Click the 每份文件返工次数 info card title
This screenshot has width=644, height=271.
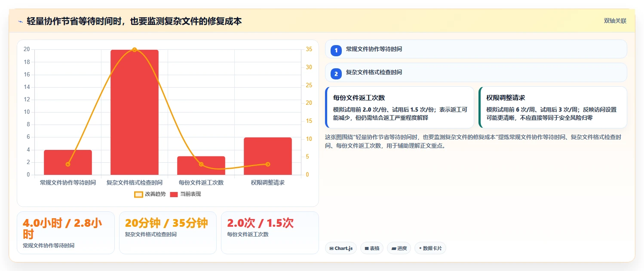click(359, 98)
